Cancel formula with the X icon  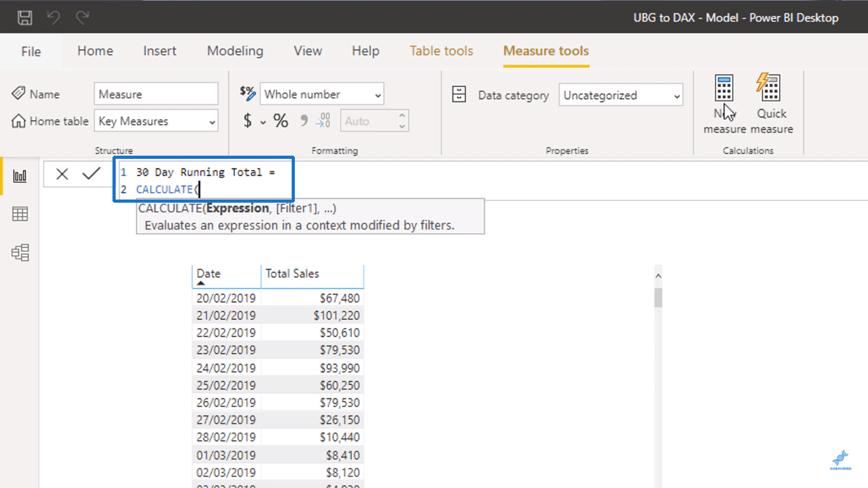click(x=62, y=174)
